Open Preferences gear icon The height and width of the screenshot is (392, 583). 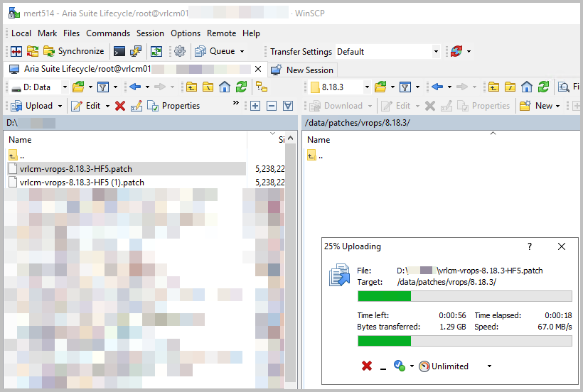click(180, 51)
